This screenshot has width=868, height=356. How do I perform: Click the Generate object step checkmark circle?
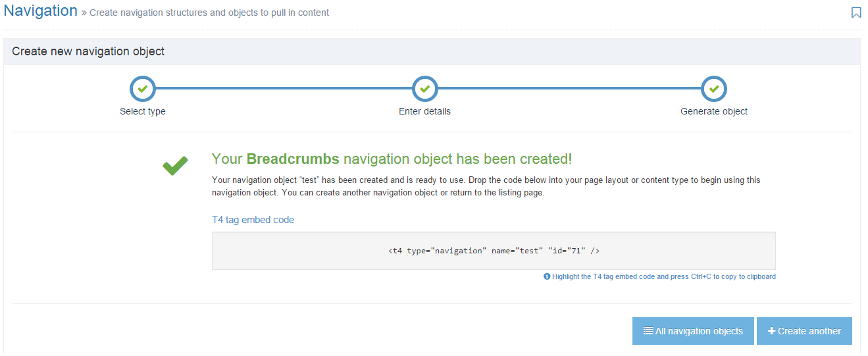coord(713,88)
